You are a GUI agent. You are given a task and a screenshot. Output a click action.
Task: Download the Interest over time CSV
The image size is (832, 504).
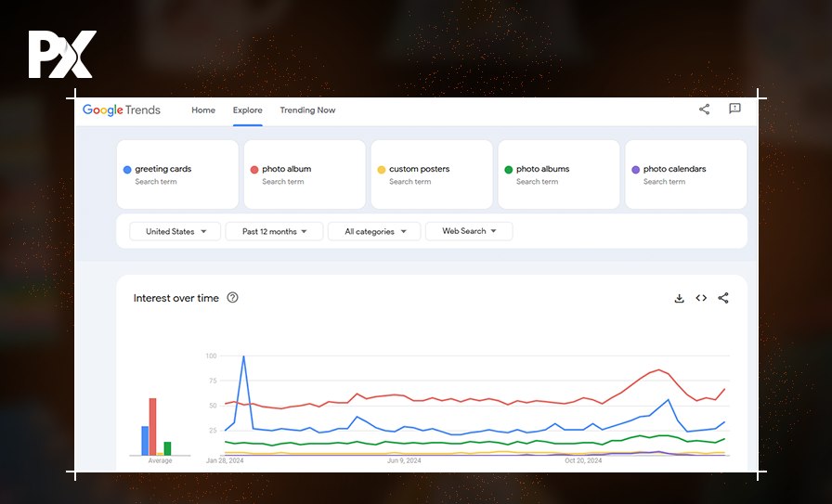coord(679,298)
